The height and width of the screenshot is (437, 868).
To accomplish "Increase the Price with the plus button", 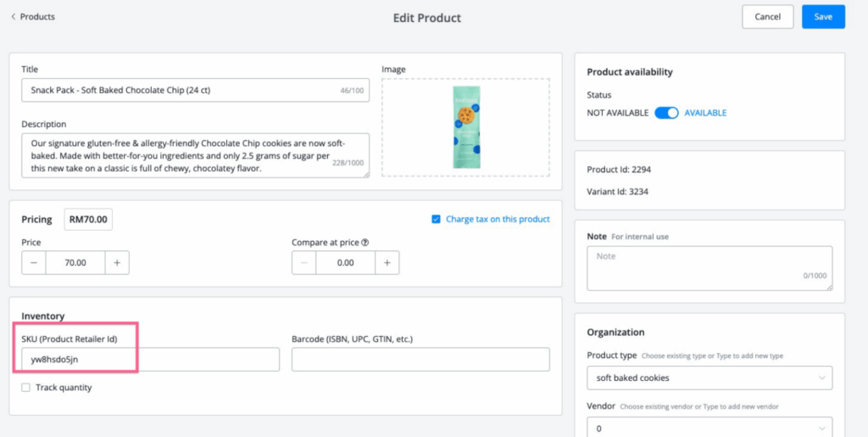I will point(117,263).
